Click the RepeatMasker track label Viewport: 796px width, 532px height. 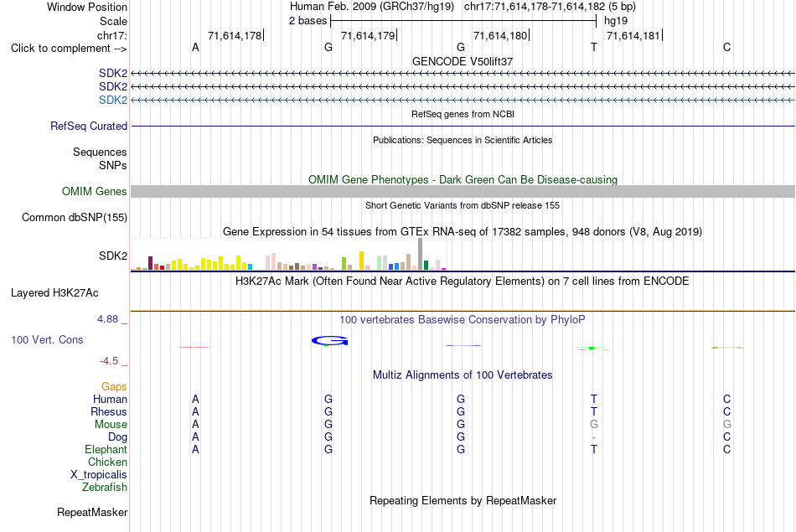pyautogui.click(x=92, y=513)
